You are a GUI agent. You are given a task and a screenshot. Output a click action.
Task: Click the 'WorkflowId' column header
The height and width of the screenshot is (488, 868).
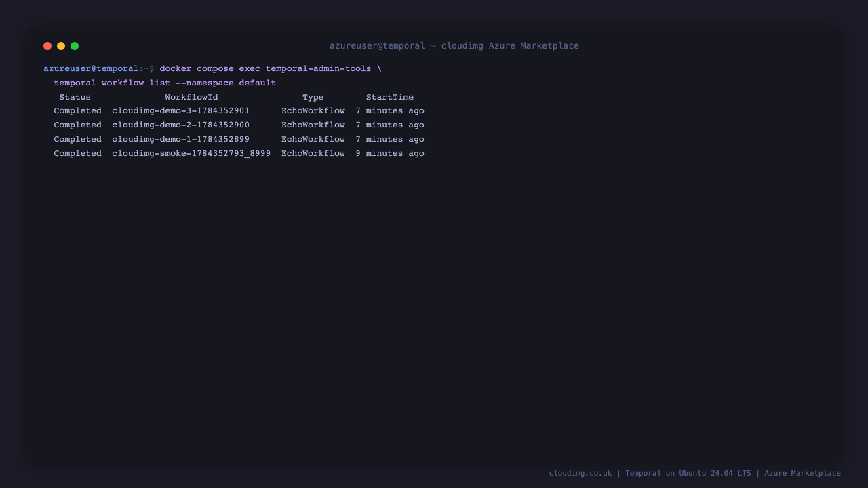tap(191, 97)
